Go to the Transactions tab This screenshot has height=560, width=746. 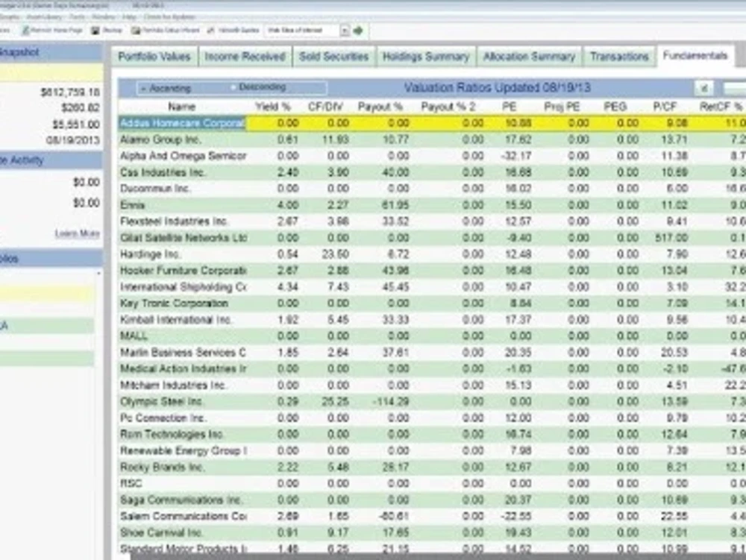pyautogui.click(x=619, y=57)
